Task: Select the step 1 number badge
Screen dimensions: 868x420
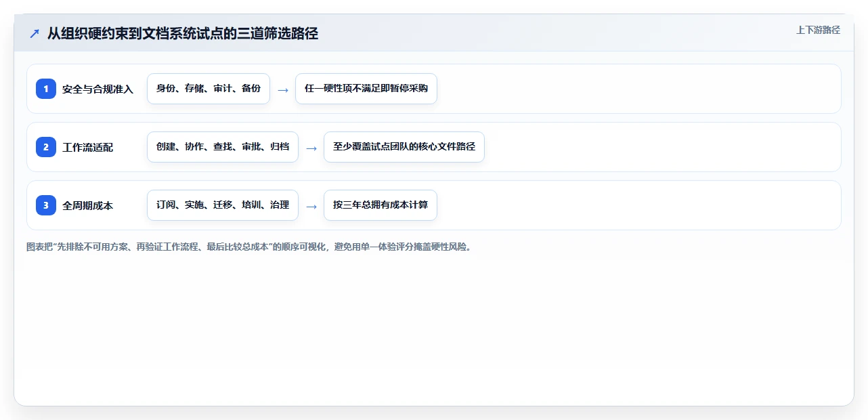Action: pyautogui.click(x=46, y=89)
